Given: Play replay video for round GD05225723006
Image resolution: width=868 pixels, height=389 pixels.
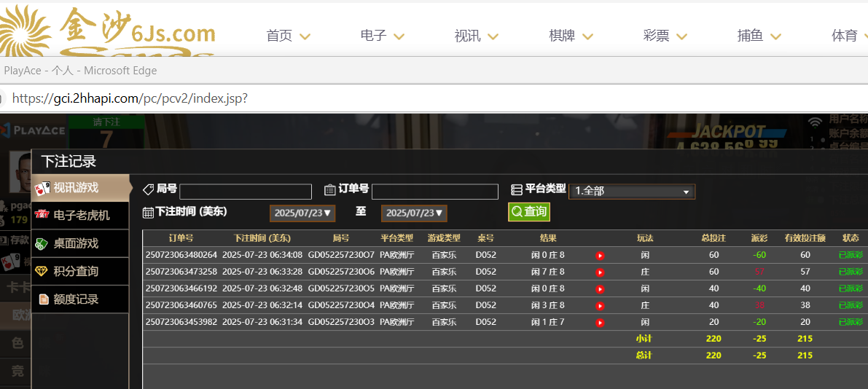Looking at the screenshot, I should tap(600, 272).
